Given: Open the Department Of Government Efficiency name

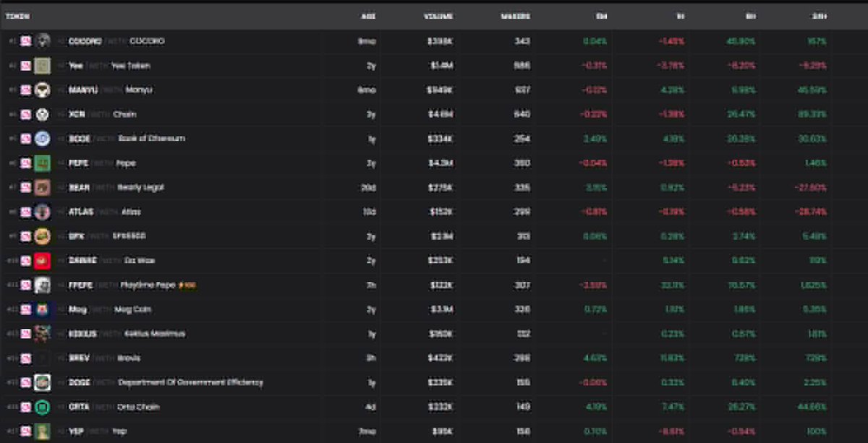Looking at the screenshot, I should pos(190,382).
